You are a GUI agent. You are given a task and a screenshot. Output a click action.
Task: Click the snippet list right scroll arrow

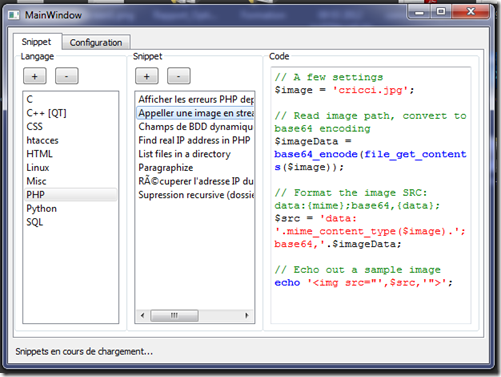pos(247,315)
